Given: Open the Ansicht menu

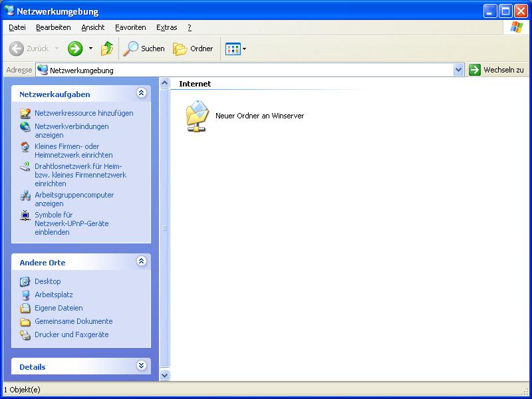Looking at the screenshot, I should (x=93, y=27).
